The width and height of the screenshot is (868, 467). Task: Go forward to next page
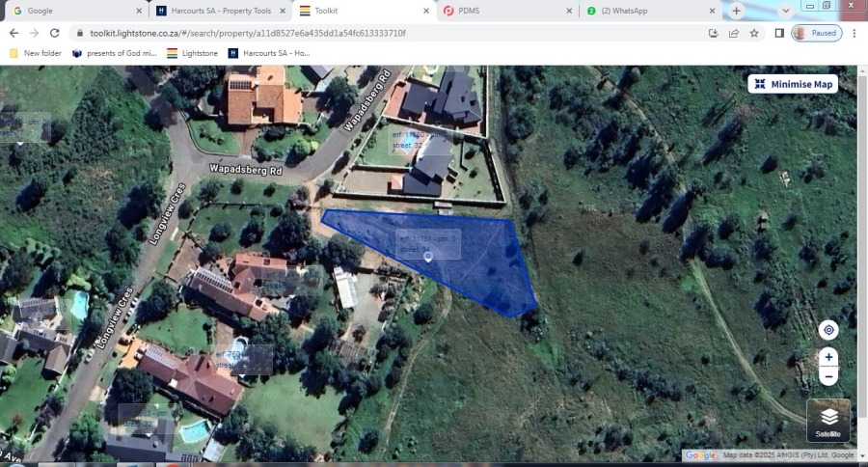(x=35, y=33)
